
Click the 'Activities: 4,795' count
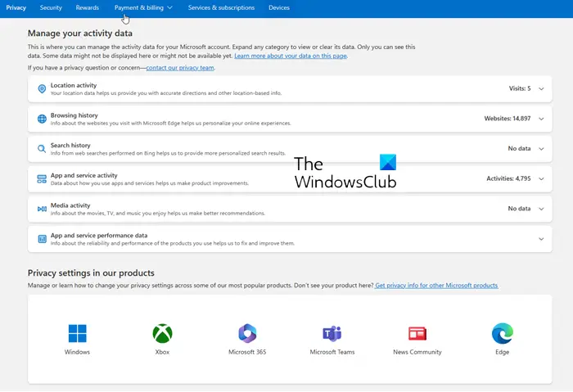508,178
